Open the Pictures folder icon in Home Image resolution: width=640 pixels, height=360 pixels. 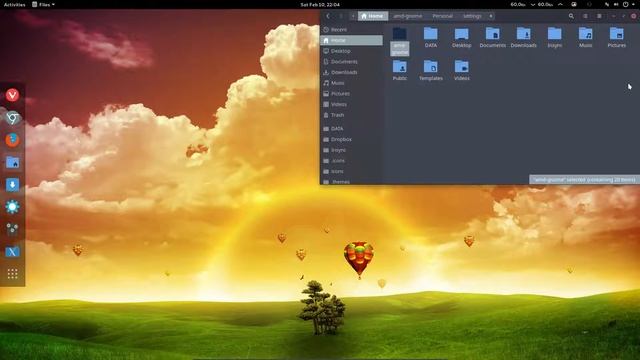coord(617,33)
